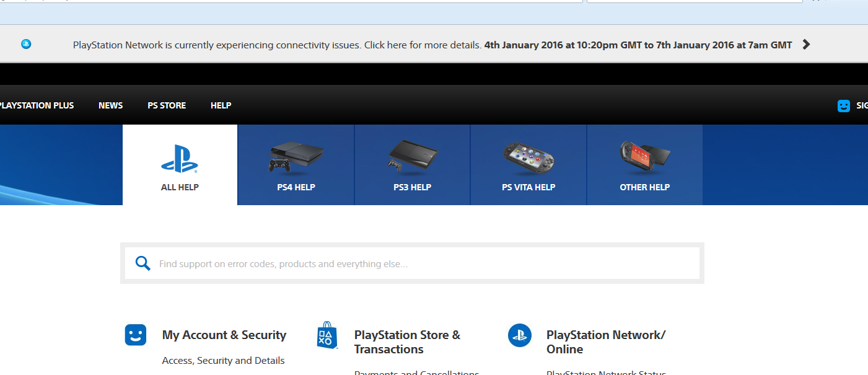Open the News menu item
The image size is (868, 375).
(110, 105)
